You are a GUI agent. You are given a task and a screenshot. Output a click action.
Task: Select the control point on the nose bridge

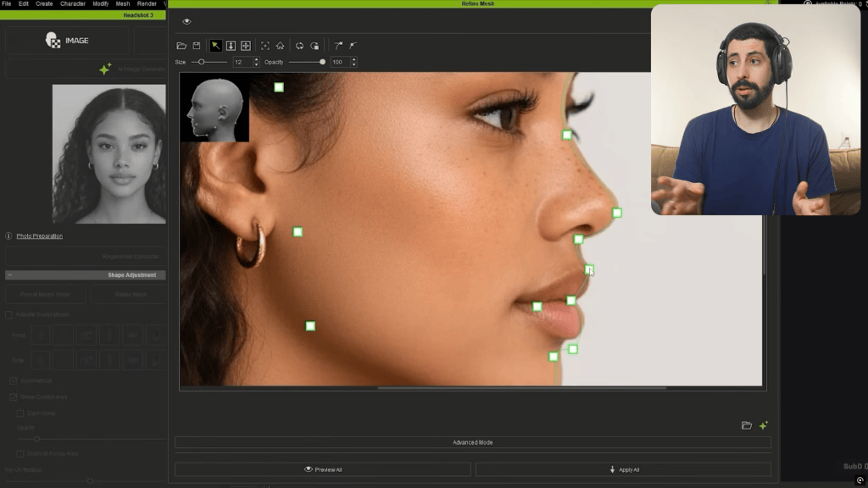tap(567, 135)
